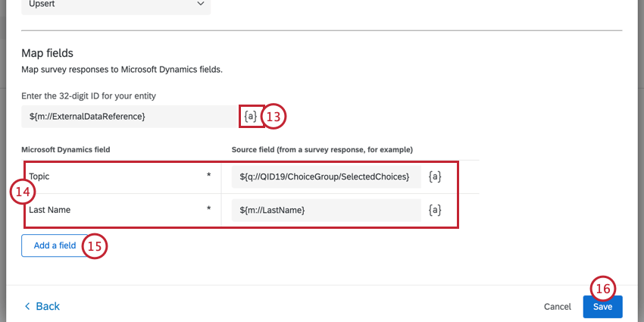Click the red step 15 marker
This screenshot has height=322, width=644.
[95, 246]
